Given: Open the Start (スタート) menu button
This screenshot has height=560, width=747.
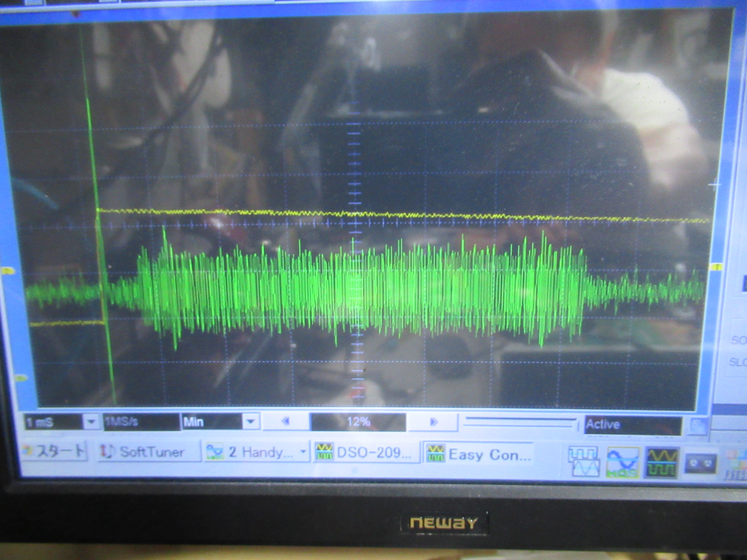Looking at the screenshot, I should point(54,452).
